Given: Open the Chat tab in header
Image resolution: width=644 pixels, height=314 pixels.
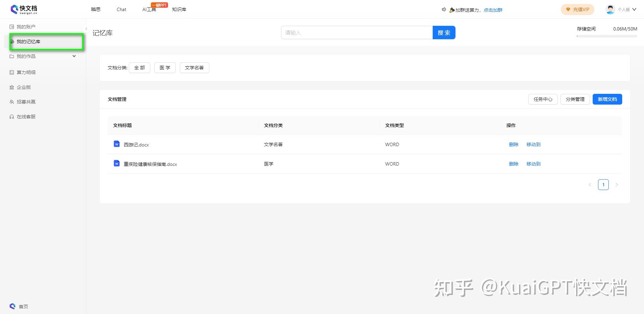Looking at the screenshot, I should click(121, 9).
